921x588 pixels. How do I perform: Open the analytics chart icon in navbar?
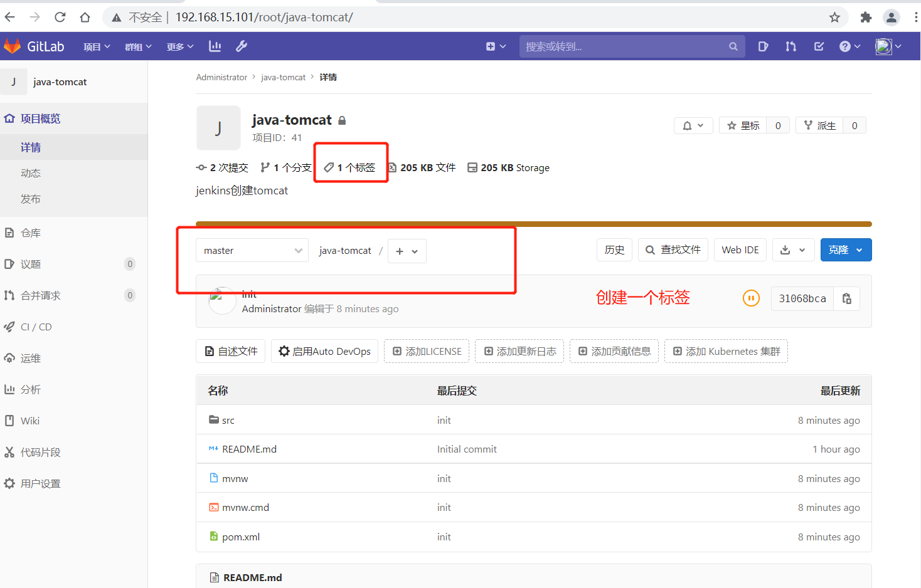coord(215,46)
